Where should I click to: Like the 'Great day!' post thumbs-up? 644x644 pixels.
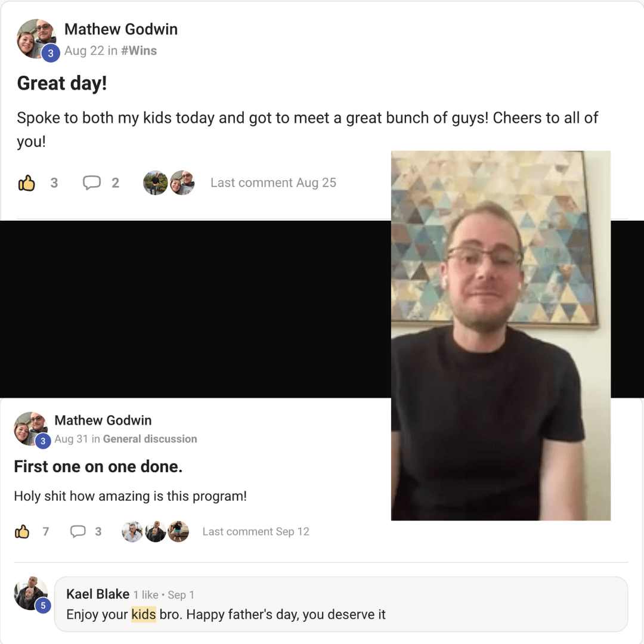[27, 183]
